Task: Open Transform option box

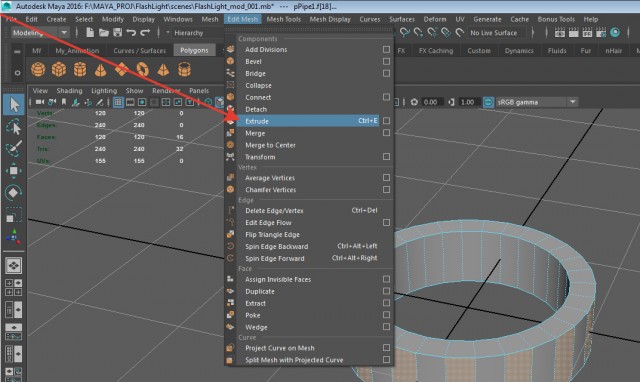Action: 386,157
